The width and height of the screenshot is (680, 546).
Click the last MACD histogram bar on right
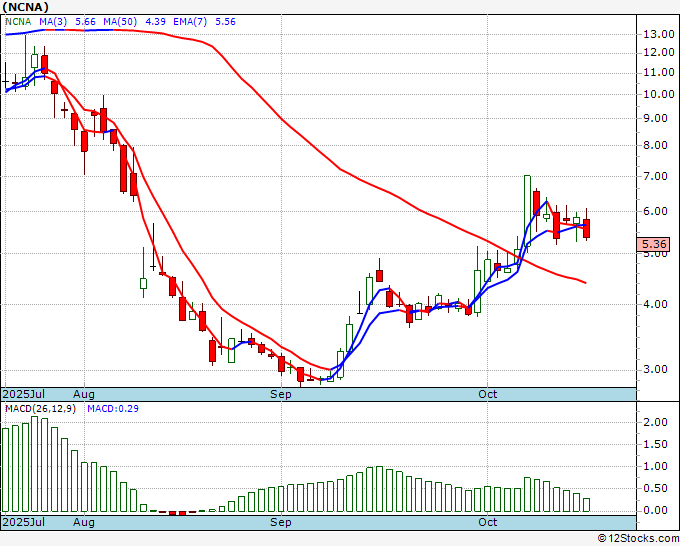[x=586, y=506]
